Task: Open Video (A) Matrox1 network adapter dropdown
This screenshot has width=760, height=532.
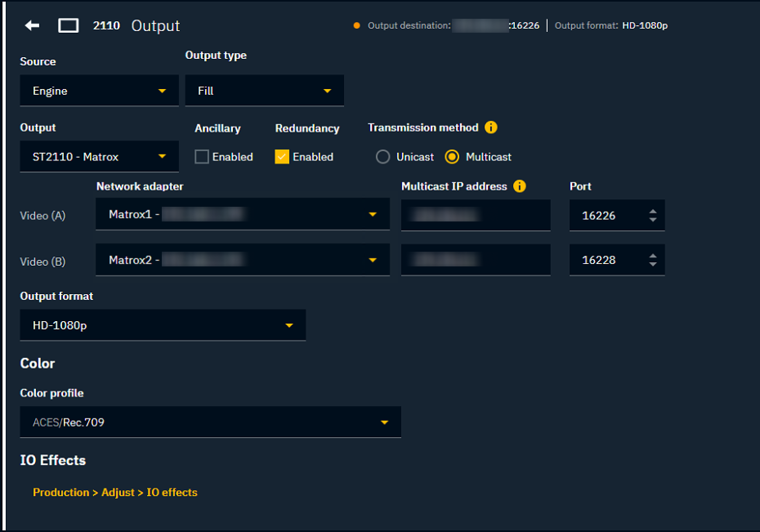Action: tap(242, 215)
